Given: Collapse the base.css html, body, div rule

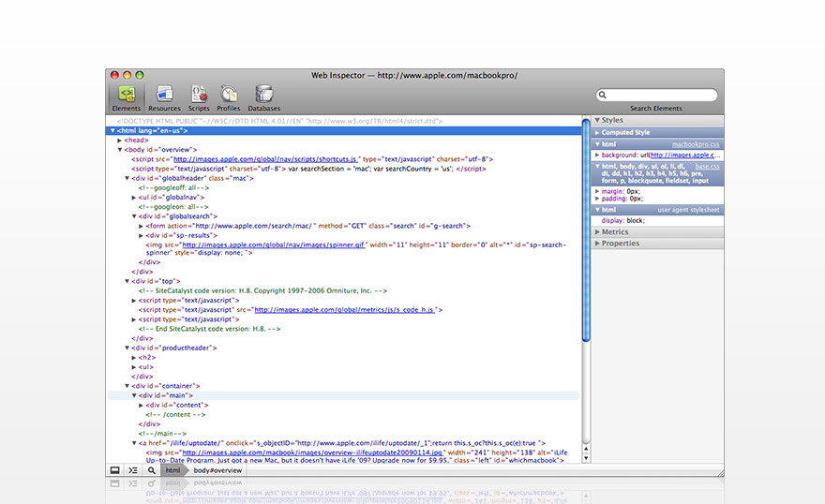Looking at the screenshot, I should 597,166.
